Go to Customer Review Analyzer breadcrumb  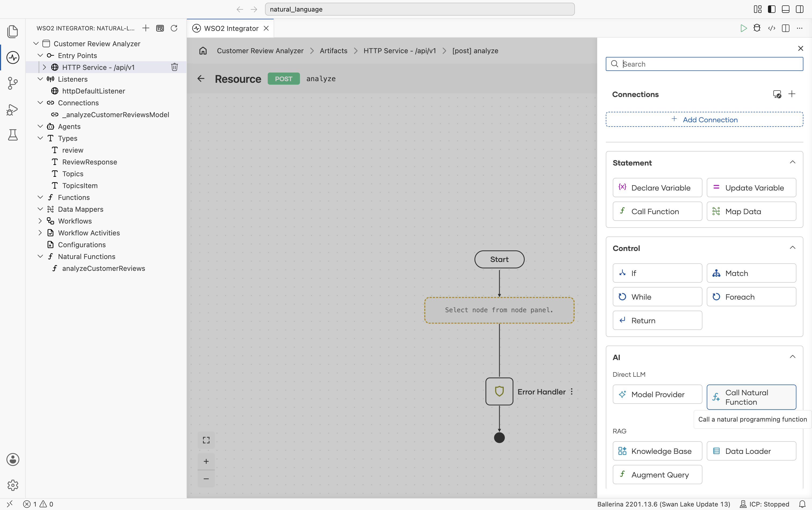point(260,51)
